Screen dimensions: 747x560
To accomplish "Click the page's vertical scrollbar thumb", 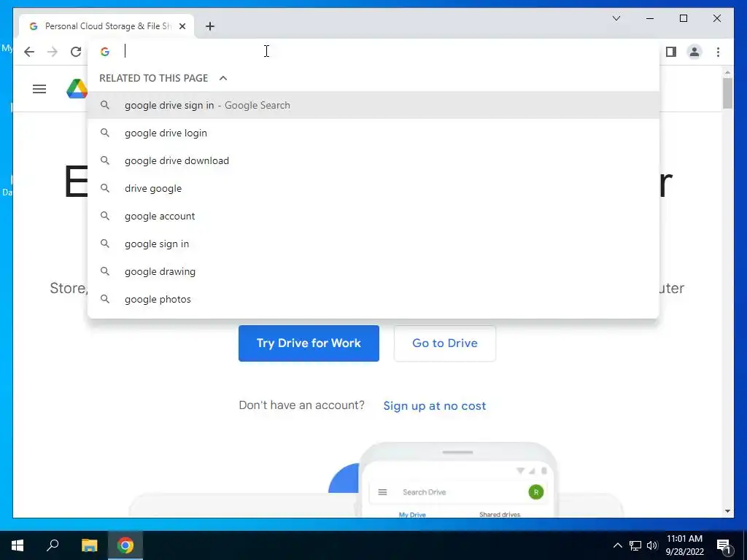I will tap(727, 93).
